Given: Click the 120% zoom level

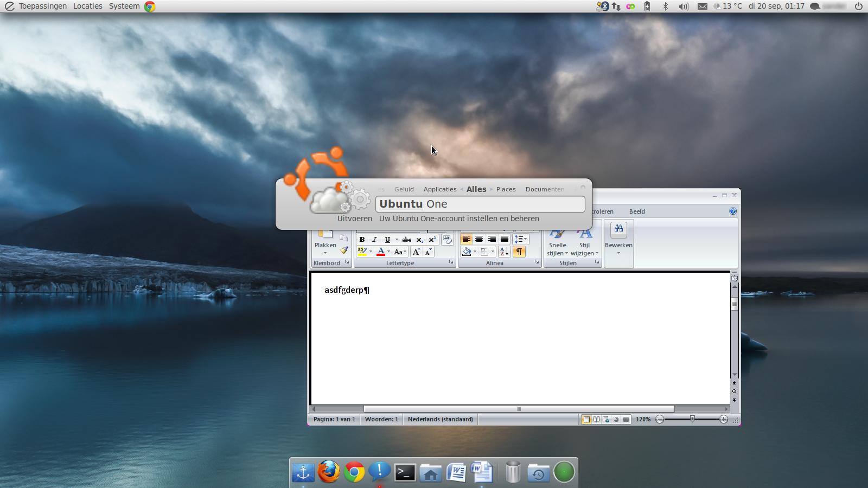Looking at the screenshot, I should (643, 419).
